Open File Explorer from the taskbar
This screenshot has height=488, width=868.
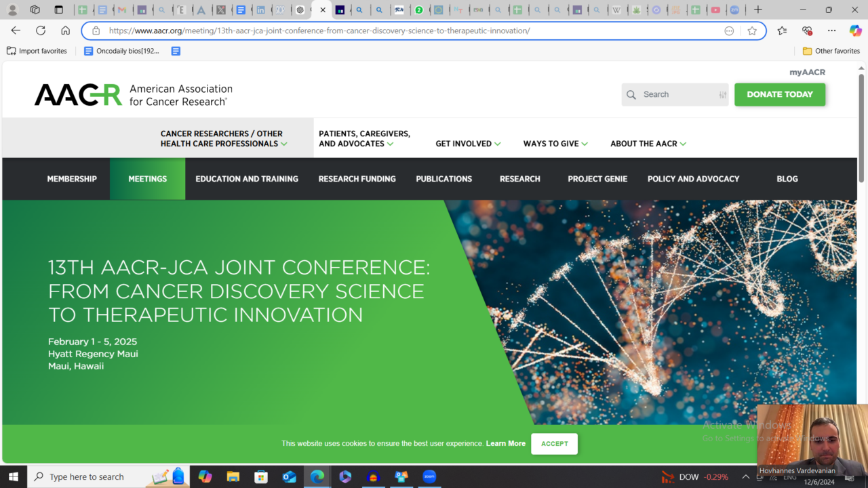(233, 476)
